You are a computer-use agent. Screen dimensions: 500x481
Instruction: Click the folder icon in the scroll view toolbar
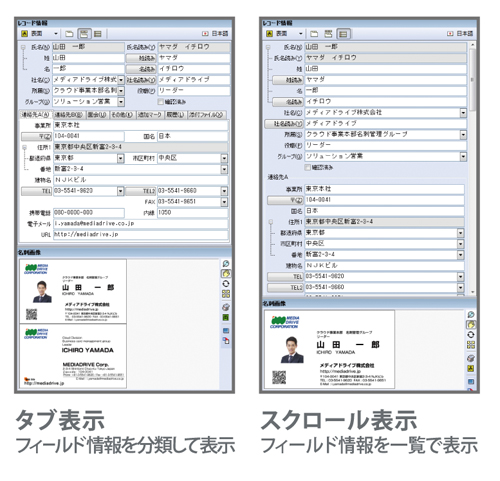(314, 34)
